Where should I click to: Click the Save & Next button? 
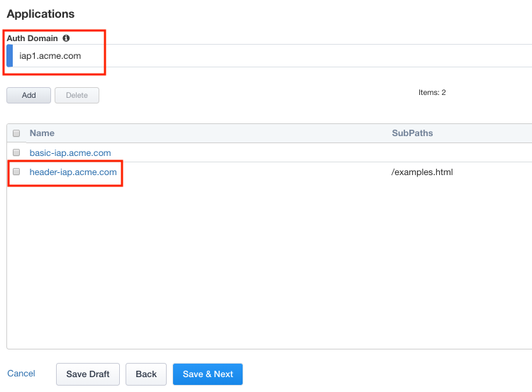coord(208,374)
